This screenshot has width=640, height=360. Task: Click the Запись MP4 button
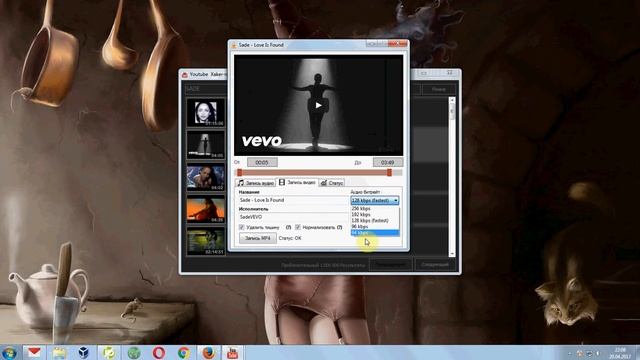(258, 238)
